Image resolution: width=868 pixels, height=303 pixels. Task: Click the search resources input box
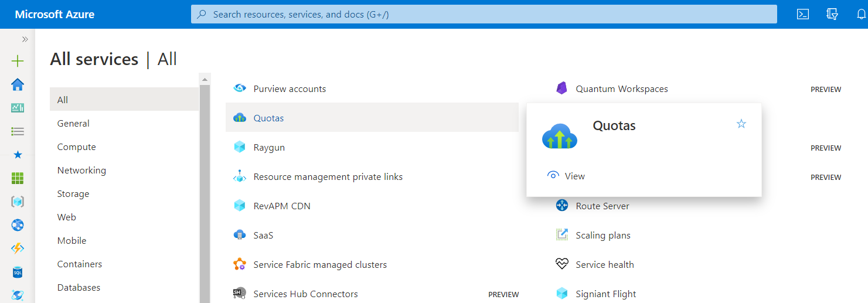[x=484, y=14]
